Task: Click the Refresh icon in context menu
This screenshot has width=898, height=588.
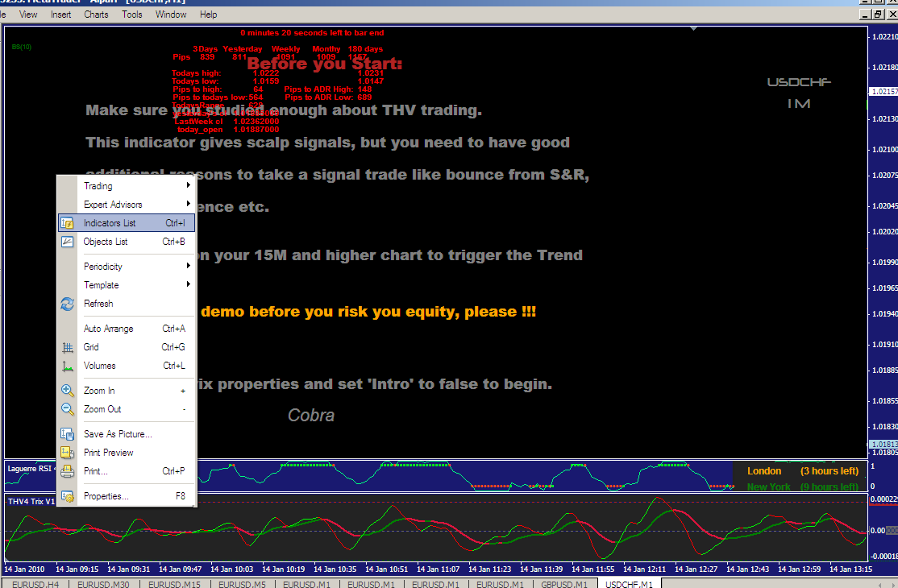Action: point(67,304)
